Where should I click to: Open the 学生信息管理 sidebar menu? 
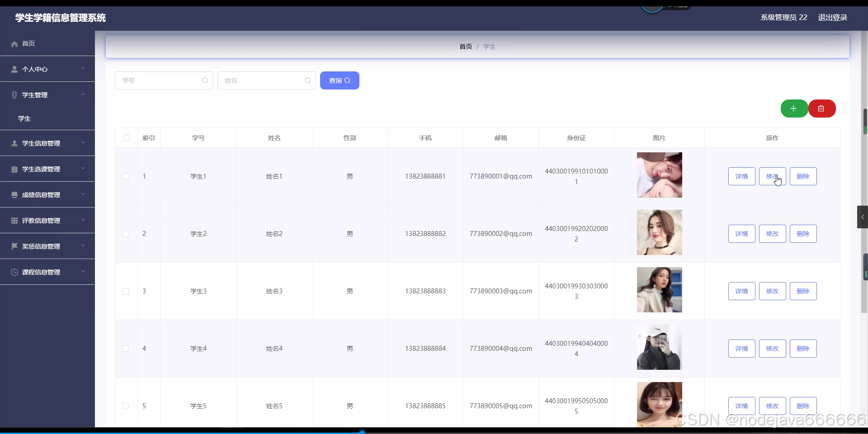coord(47,143)
